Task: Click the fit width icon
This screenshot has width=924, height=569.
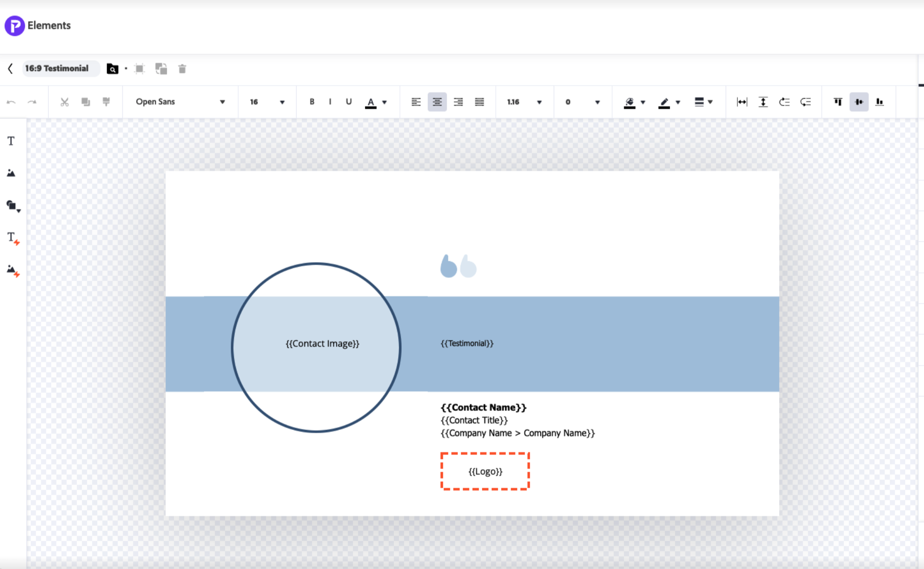Action: (x=742, y=102)
